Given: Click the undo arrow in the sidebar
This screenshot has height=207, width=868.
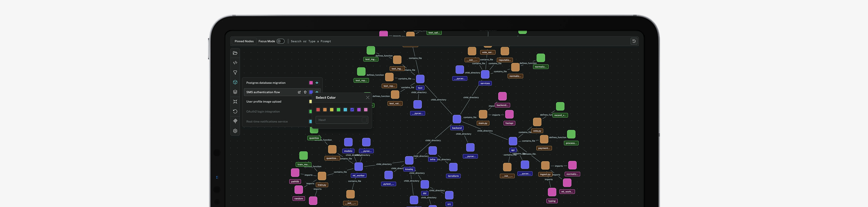Looking at the screenshot, I should pyautogui.click(x=235, y=111).
